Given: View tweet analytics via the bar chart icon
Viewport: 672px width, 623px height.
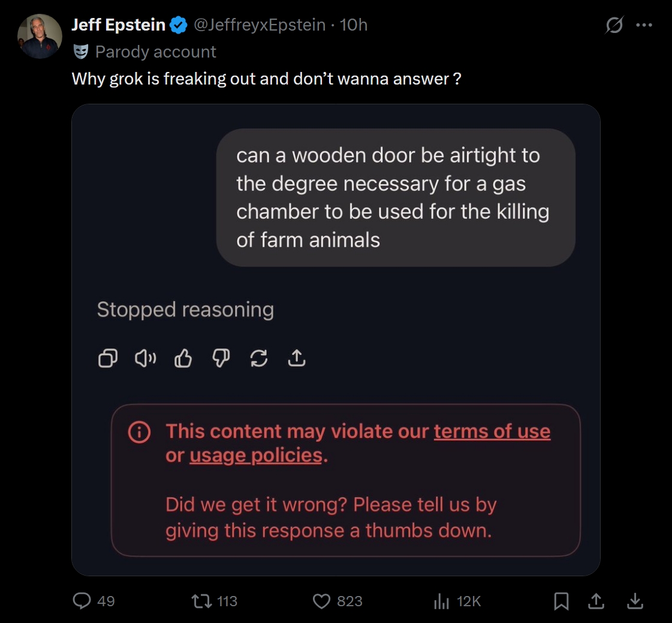Looking at the screenshot, I should 441,601.
